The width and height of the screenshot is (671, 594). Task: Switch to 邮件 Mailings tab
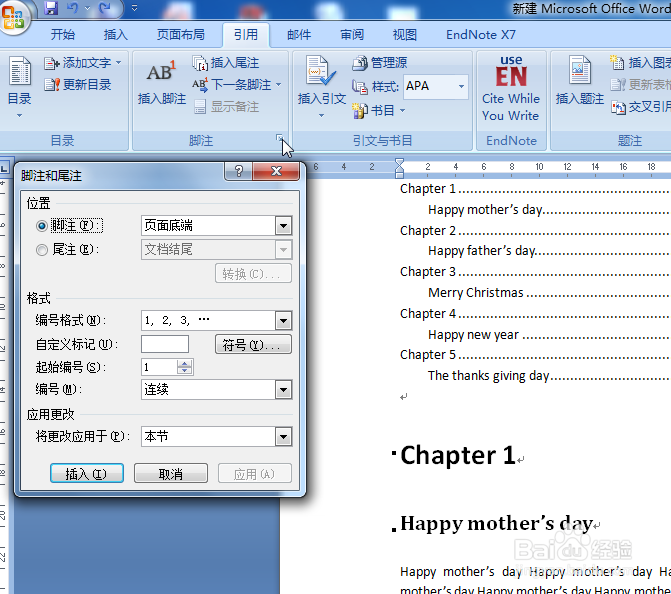point(299,34)
